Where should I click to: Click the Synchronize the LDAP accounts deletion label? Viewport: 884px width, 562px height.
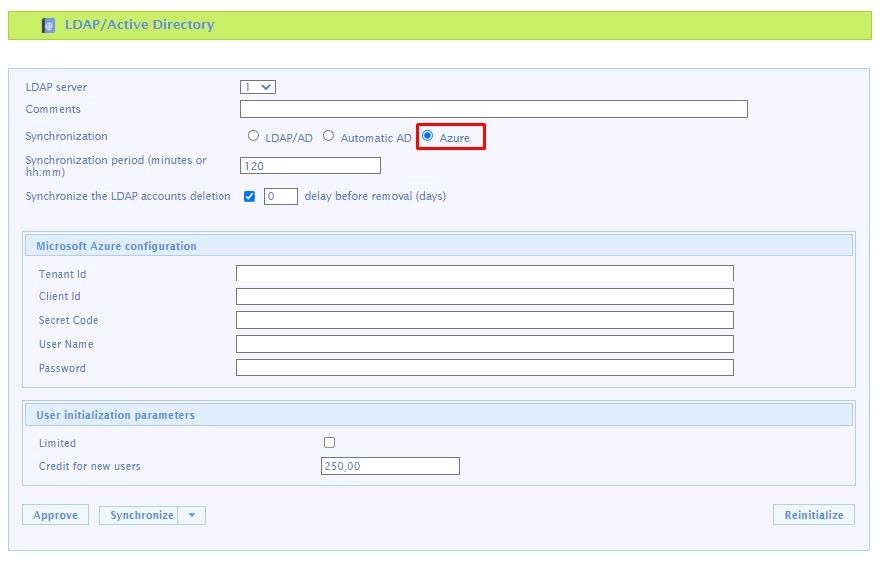[x=128, y=196]
